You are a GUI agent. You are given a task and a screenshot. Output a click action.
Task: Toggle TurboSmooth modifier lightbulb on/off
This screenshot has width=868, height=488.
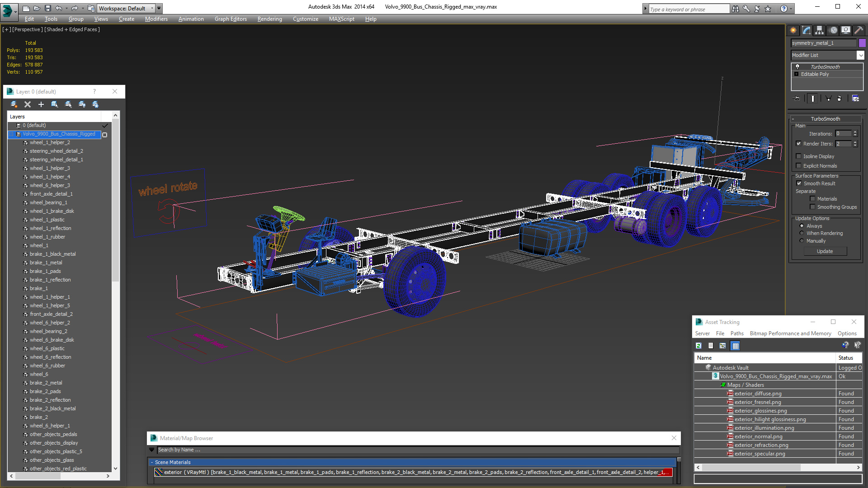click(x=797, y=66)
